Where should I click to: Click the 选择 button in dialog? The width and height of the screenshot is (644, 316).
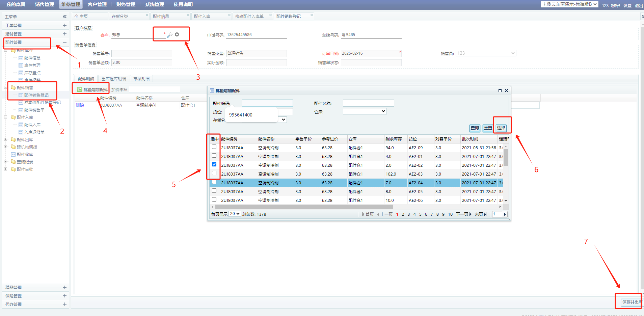501,128
